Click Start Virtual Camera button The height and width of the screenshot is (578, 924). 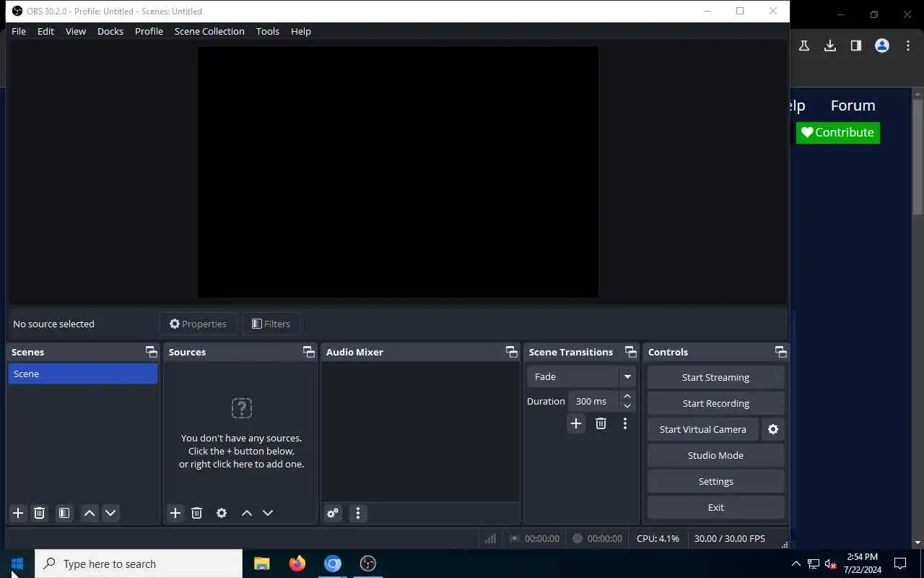703,429
